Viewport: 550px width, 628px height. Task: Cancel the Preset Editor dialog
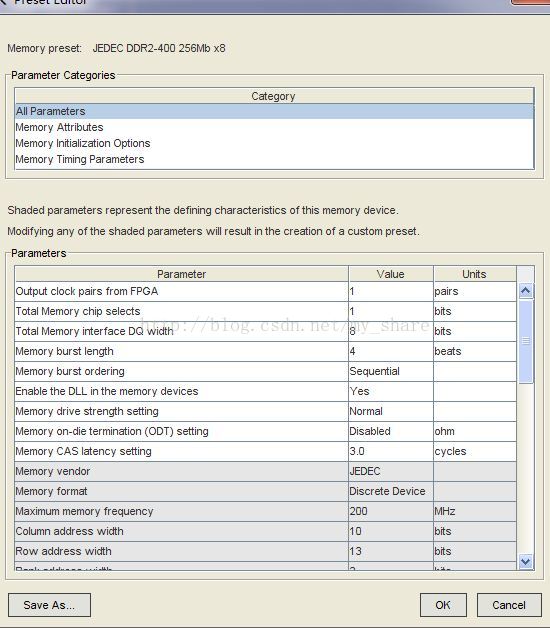[x=509, y=605]
